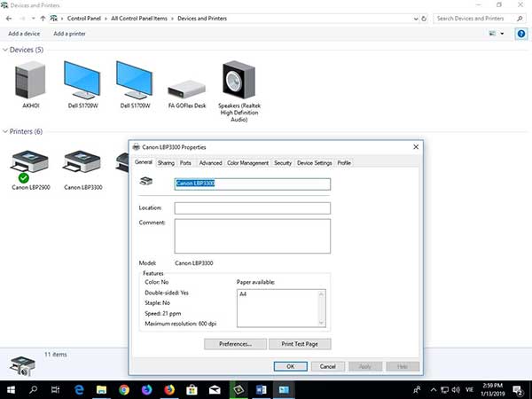Confirm with the OK button
Image resolution: width=532 pixels, height=399 pixels.
(x=291, y=366)
